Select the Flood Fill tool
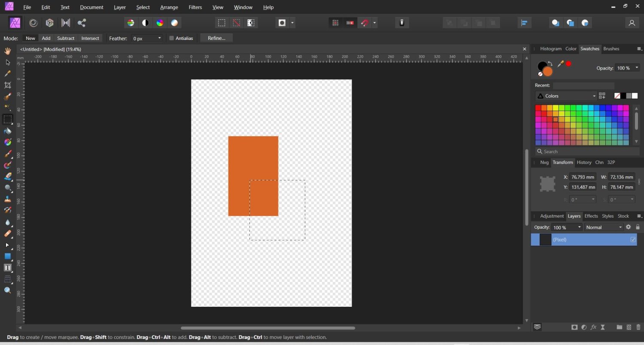Image resolution: width=644 pixels, height=345 pixels. [x=7, y=131]
